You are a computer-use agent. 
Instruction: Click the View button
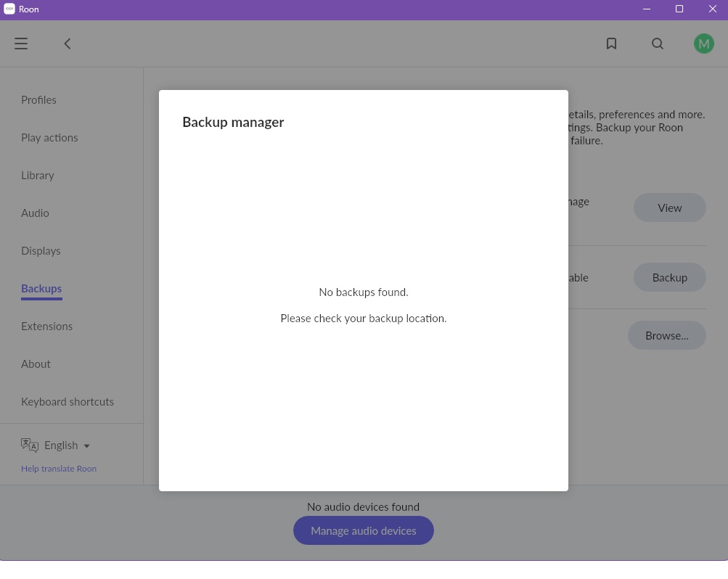[x=669, y=208]
